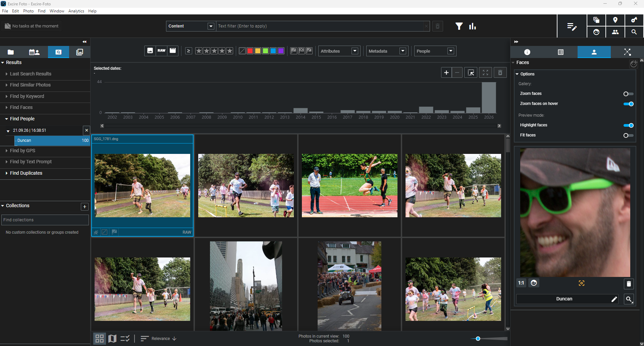Open the Attributes dropdown
Viewport: 644px width, 346px height.
pos(339,51)
